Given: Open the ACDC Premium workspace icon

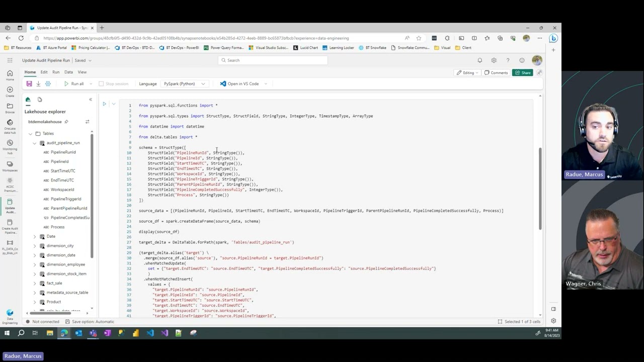Looking at the screenshot, I should [10, 184].
